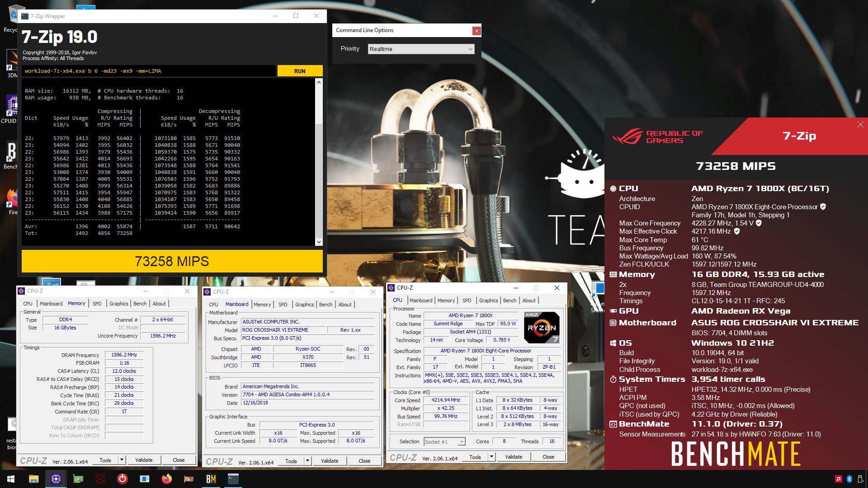Click the yellow 73258 MIPS result banner
This screenshot has width=868, height=488.
click(x=172, y=261)
